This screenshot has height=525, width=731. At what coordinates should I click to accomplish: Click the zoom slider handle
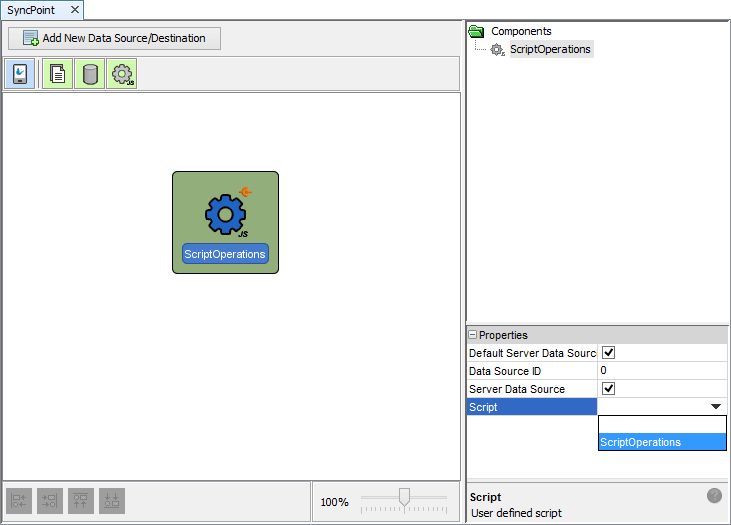(404, 496)
